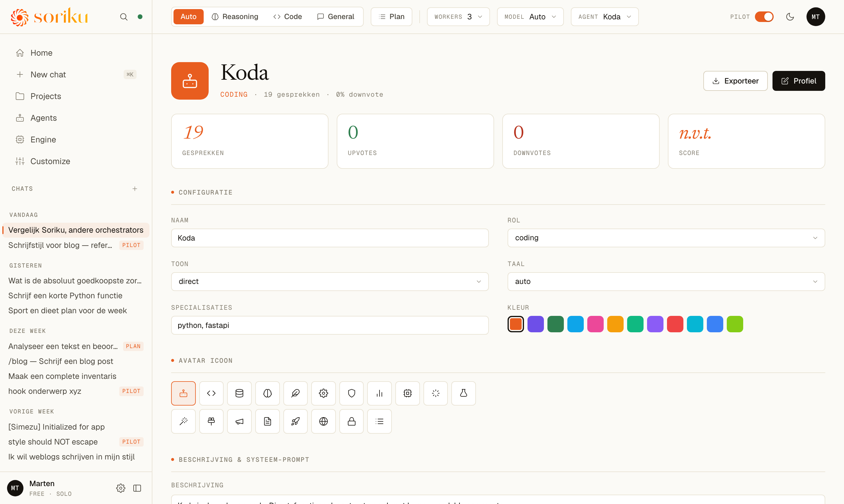Go to Home in the sidebar
The width and height of the screenshot is (844, 504).
[76, 53]
